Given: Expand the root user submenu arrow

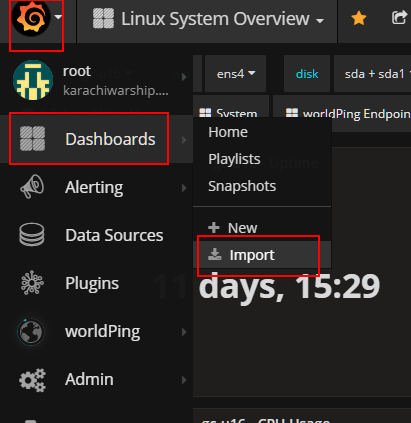Looking at the screenshot, I should tap(184, 77).
